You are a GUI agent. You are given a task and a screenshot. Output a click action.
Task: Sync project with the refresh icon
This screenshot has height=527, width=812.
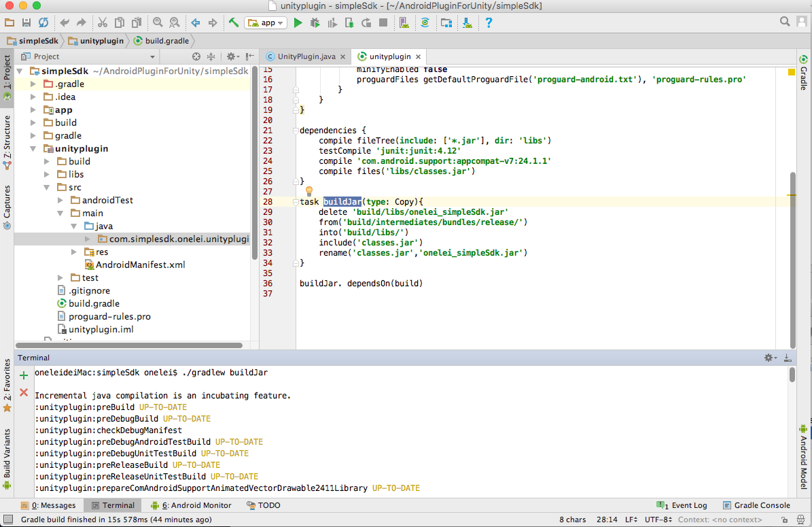tap(43, 23)
